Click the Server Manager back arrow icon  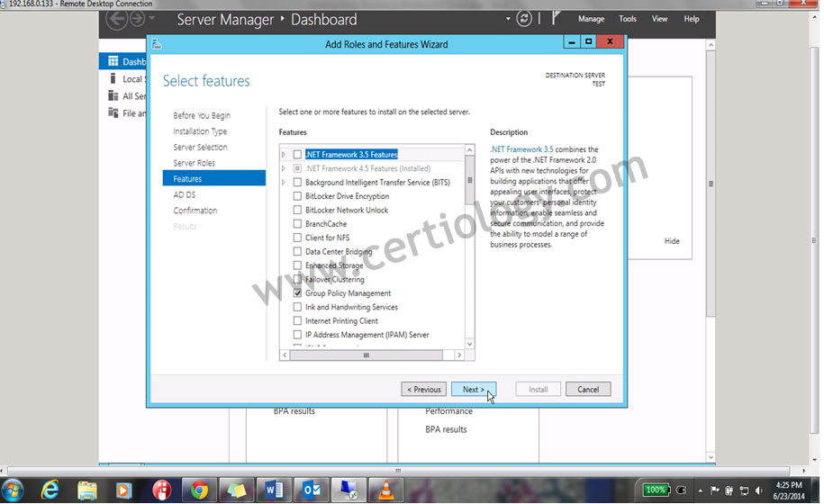point(117,20)
